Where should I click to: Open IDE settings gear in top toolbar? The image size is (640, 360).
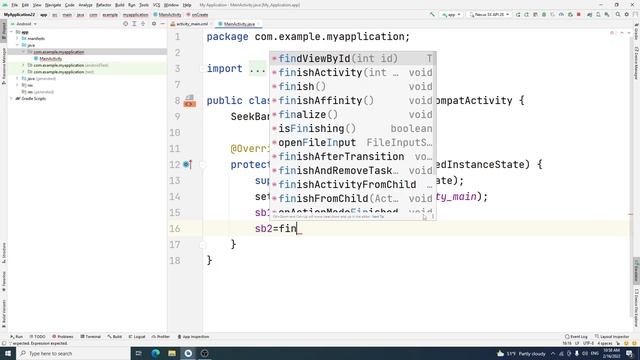tap(627, 15)
